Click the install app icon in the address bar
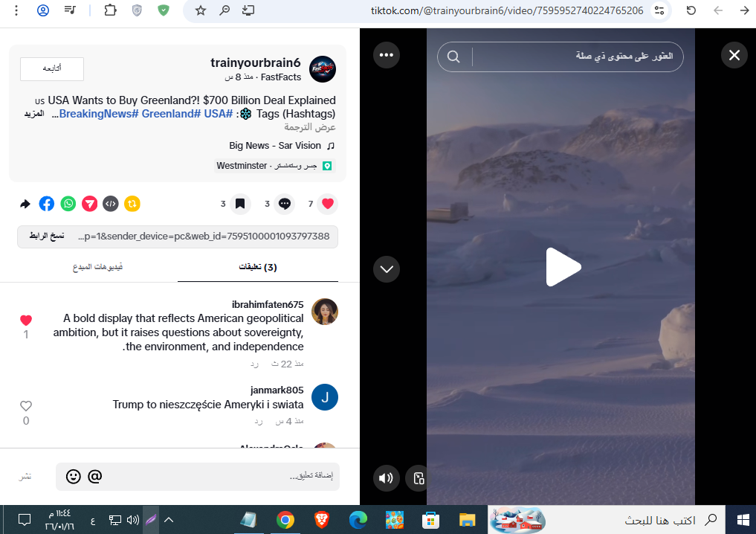756x534 pixels. [x=248, y=10]
